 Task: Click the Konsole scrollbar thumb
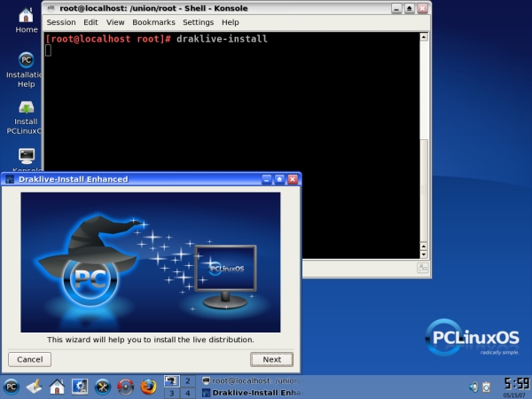[424, 190]
